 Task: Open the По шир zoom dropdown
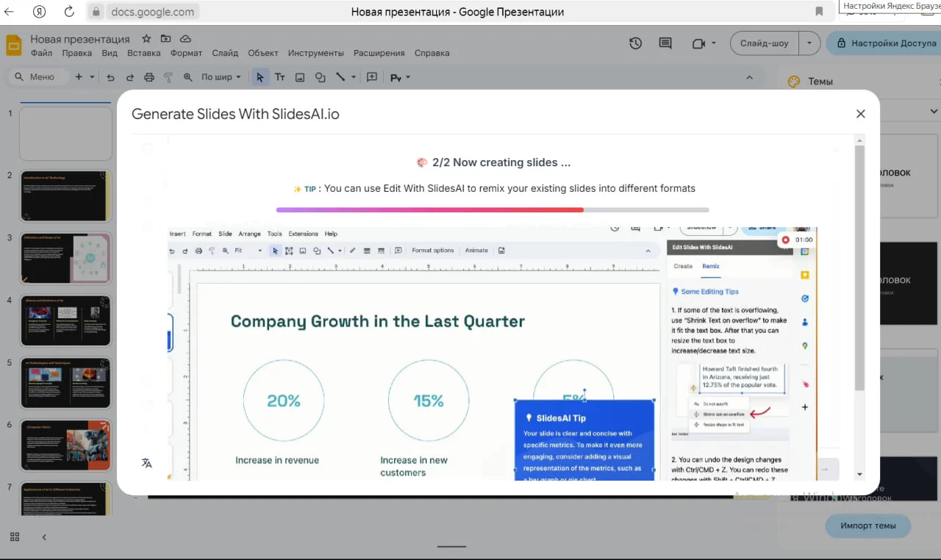click(221, 77)
